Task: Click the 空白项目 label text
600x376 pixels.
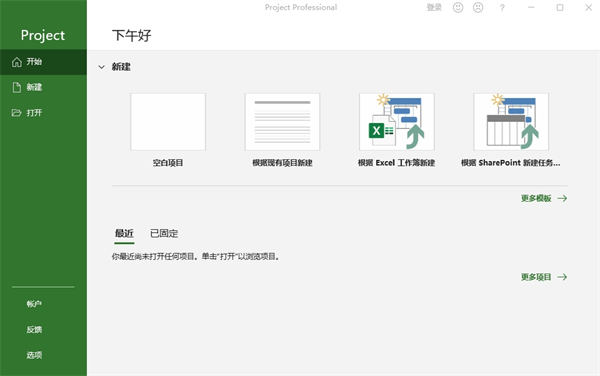Action: (x=168, y=163)
